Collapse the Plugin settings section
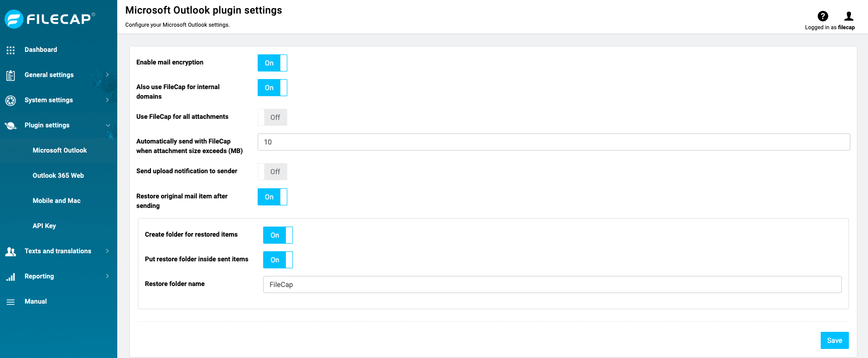Screen dimensions: 868x358 [108, 125]
